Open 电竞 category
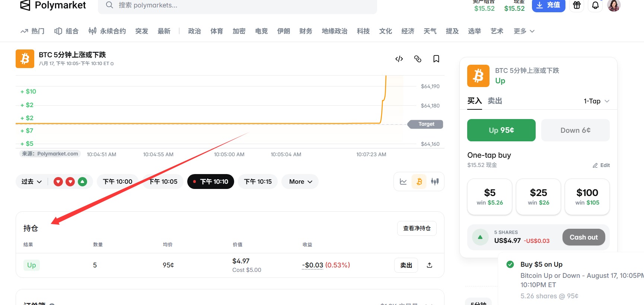Viewport: 644px width, 305px height. [261, 31]
